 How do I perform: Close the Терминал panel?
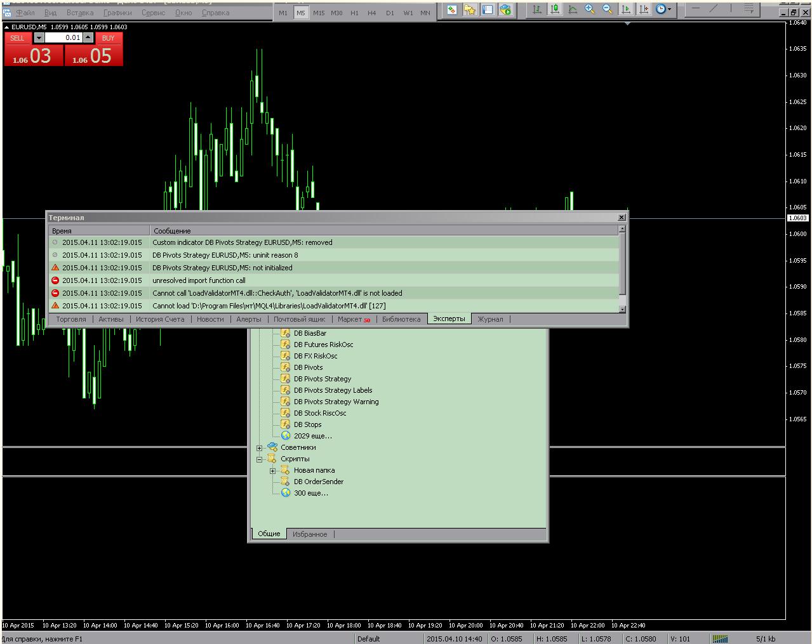point(622,218)
